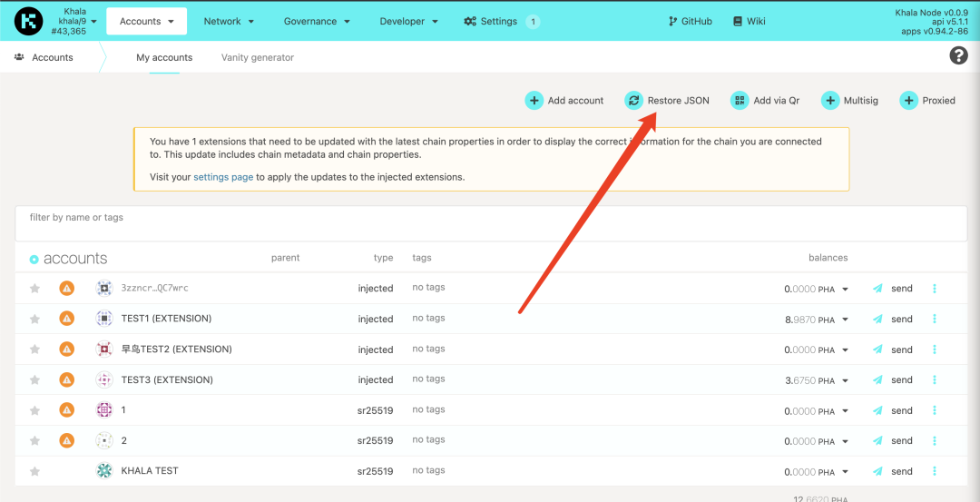Expand the Khala chain selector

click(93, 21)
